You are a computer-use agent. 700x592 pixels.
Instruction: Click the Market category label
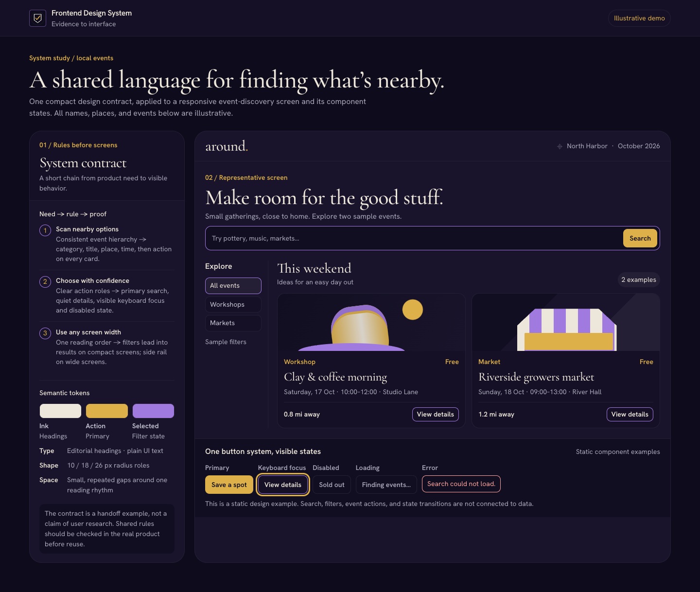(489, 362)
